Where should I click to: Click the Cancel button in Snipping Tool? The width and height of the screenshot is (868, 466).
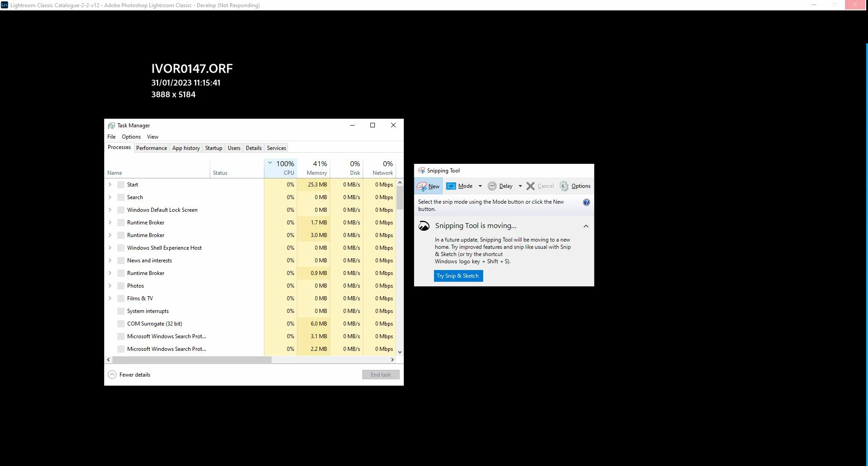click(x=540, y=186)
